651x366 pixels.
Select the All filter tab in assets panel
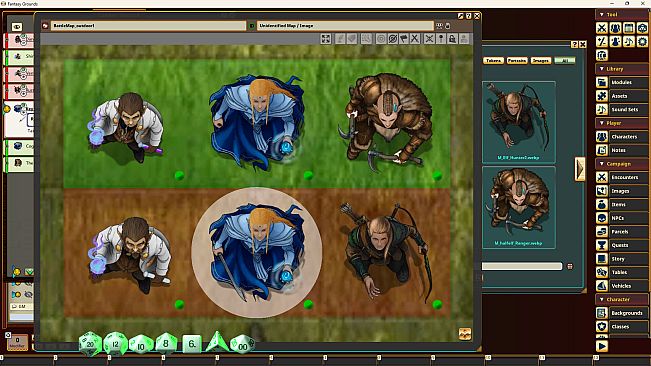pyautogui.click(x=565, y=61)
